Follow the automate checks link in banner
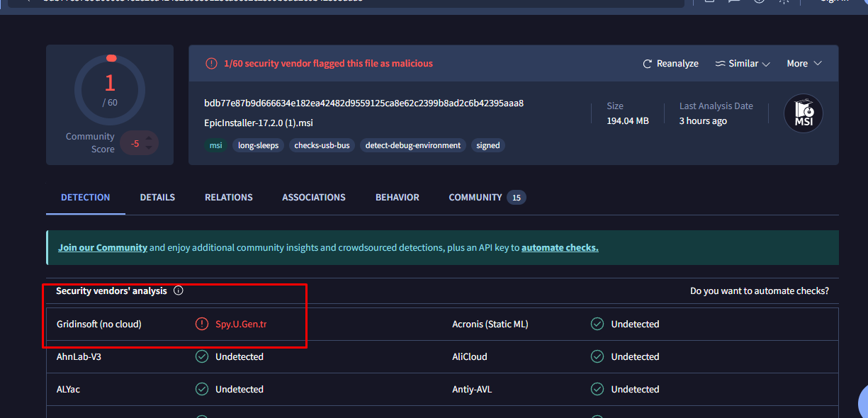868x418 pixels. pos(560,248)
